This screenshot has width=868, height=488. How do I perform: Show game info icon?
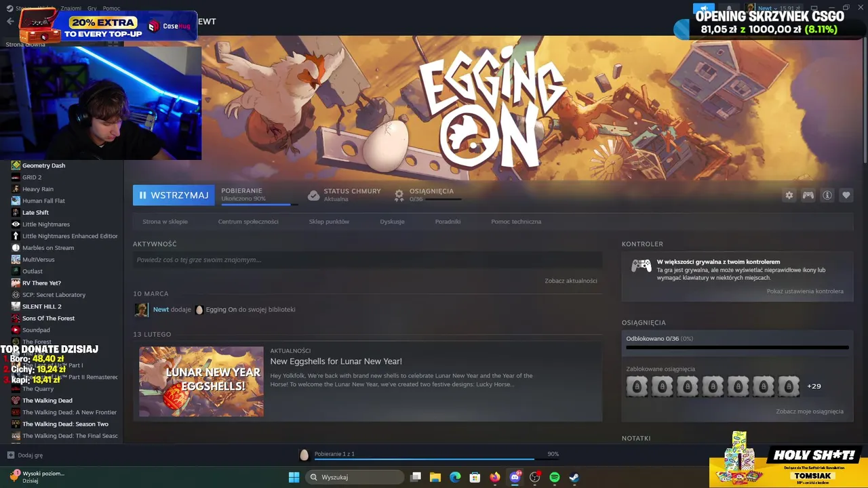827,195
